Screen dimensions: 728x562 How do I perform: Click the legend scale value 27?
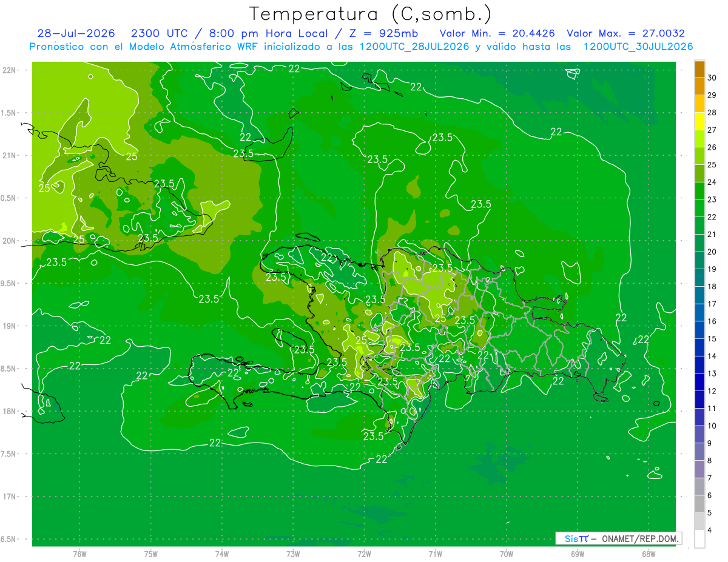pyautogui.click(x=712, y=130)
